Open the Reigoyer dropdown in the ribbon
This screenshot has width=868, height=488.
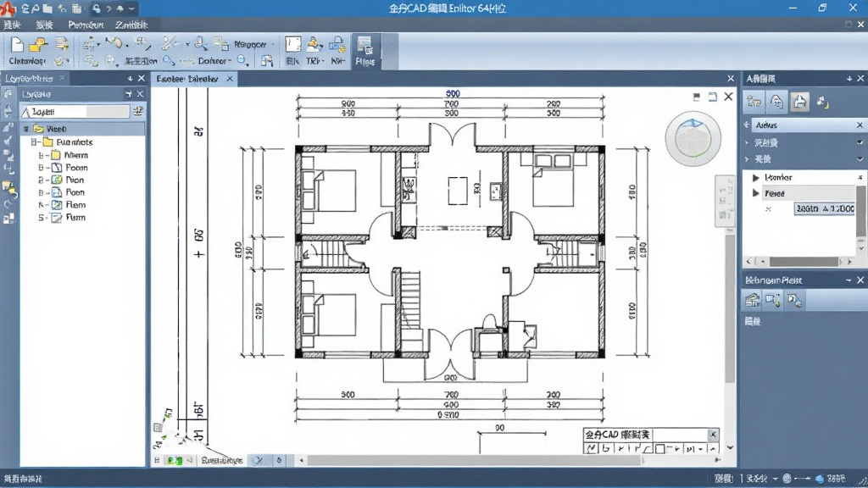(x=253, y=44)
